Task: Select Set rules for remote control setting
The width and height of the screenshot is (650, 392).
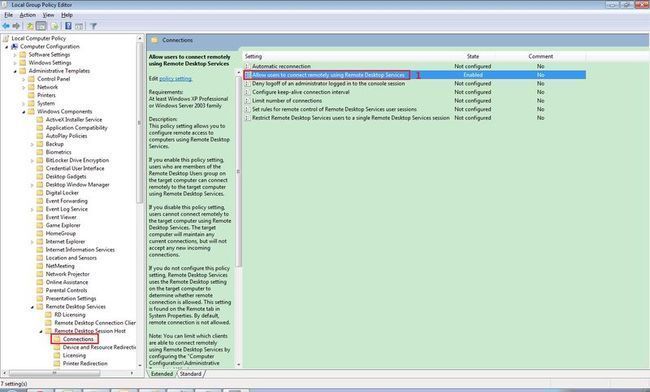Action: pyautogui.click(x=334, y=109)
